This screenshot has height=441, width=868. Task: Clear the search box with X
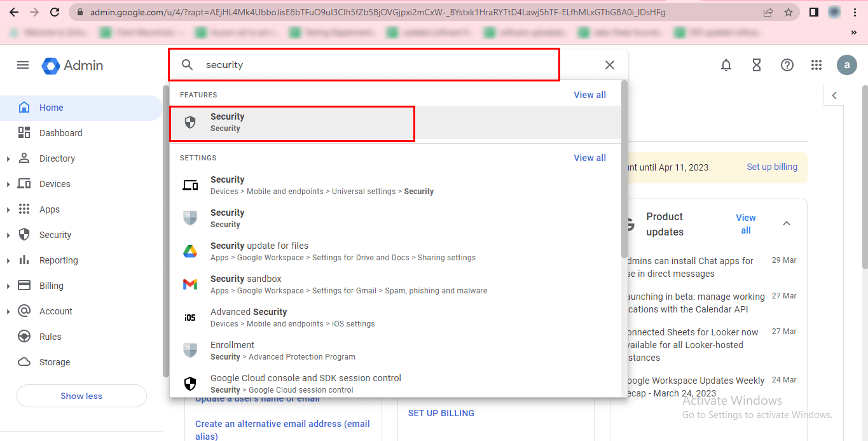click(x=609, y=65)
